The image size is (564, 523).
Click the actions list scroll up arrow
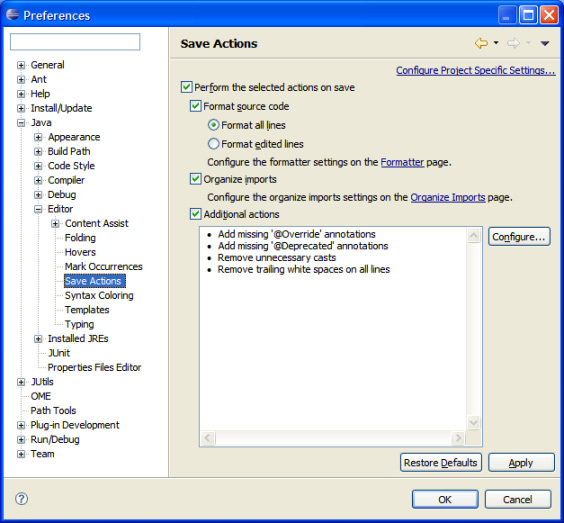click(x=474, y=236)
